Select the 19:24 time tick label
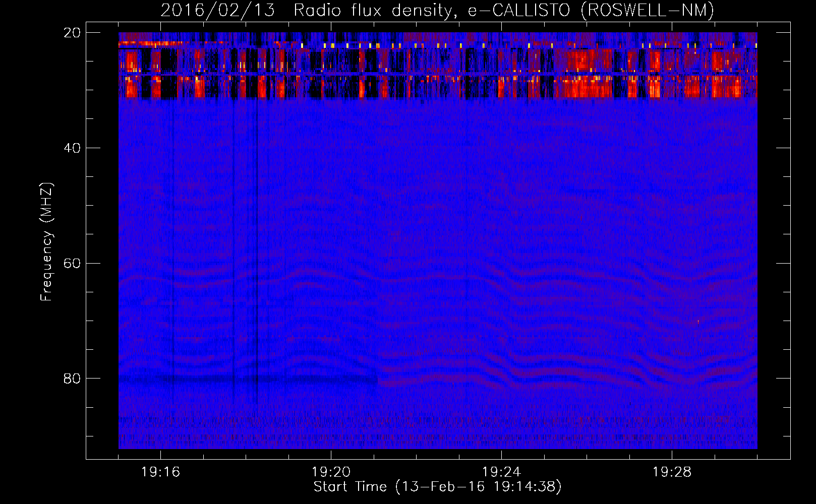 tap(501, 472)
